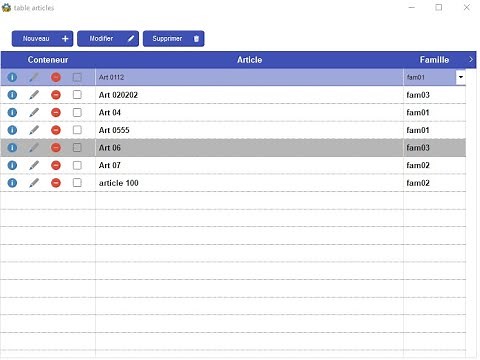Edit the Art 020202 row pencil icon
Viewport: 480px width, 360px height.
34,95
